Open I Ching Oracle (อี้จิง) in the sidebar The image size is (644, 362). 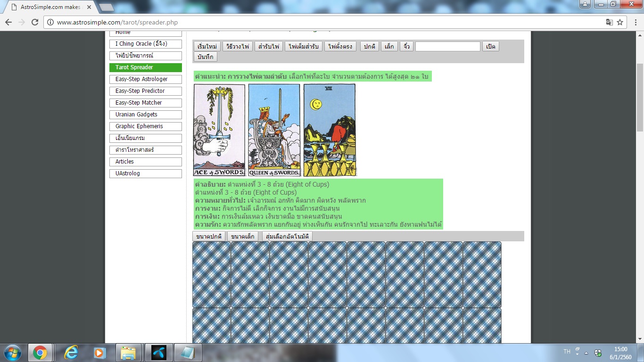pos(146,44)
